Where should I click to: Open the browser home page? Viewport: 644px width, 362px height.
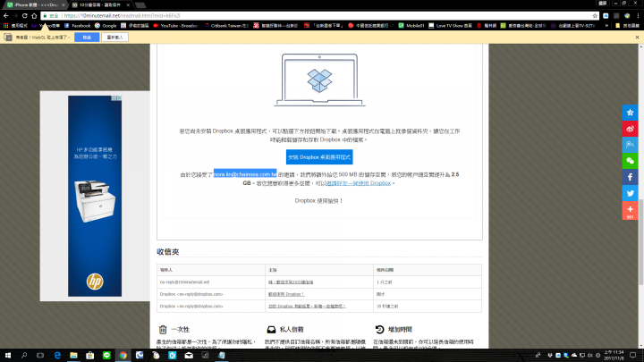tap(34, 15)
